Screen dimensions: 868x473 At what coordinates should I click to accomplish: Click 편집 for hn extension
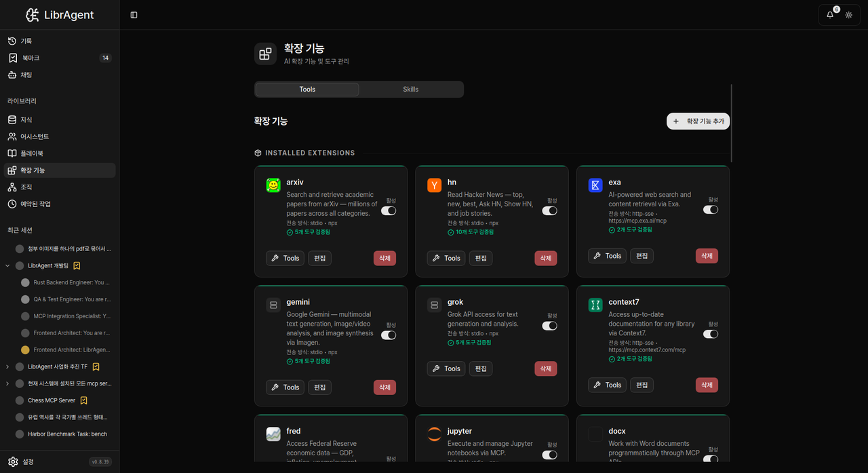point(481,258)
